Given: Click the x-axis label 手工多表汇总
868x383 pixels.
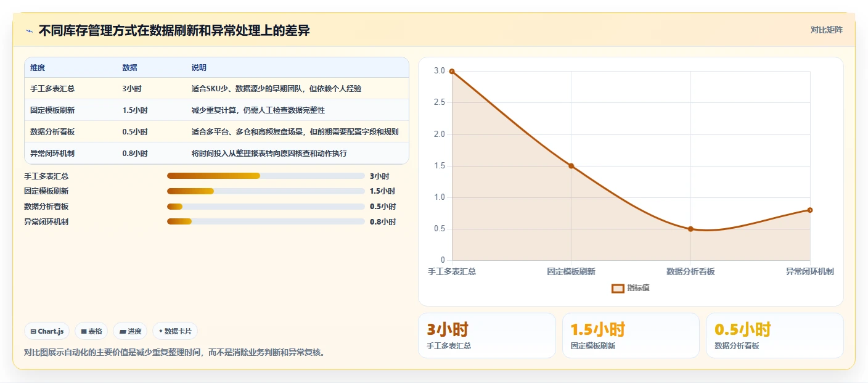Looking at the screenshot, I should pos(452,271).
